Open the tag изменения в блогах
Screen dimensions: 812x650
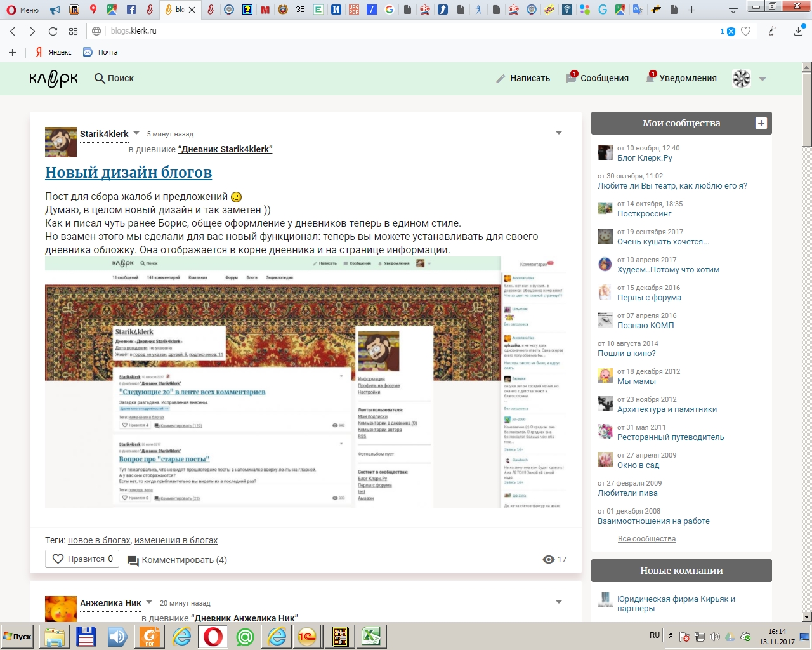pyautogui.click(x=176, y=540)
